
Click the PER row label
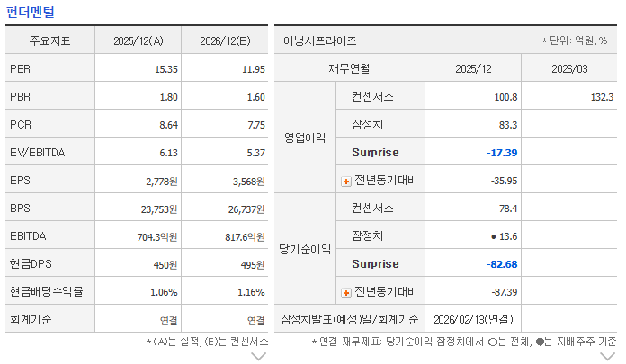(x=21, y=68)
